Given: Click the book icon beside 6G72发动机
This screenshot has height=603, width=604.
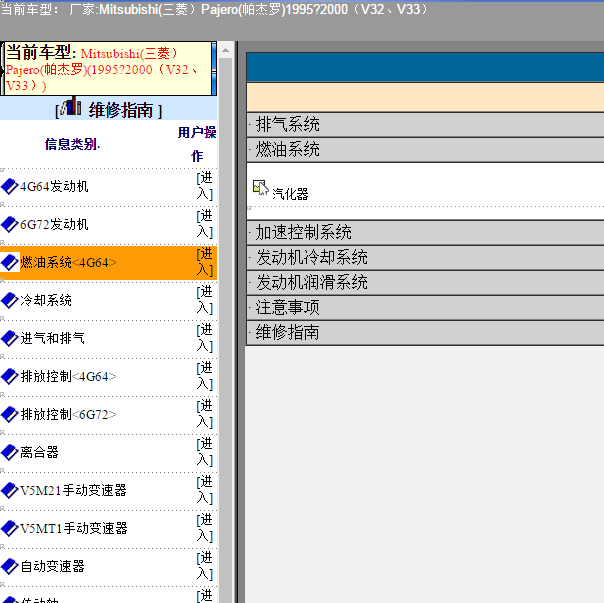Looking at the screenshot, I should tap(10, 225).
